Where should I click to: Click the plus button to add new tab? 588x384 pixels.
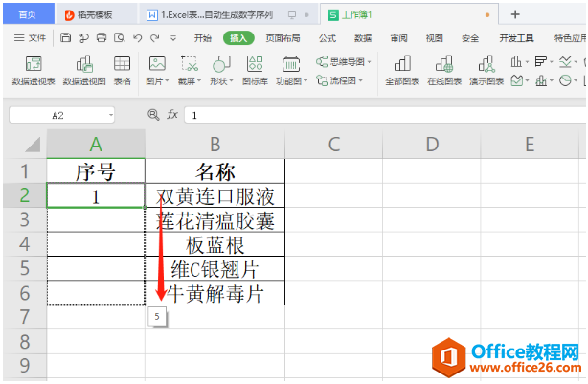click(x=514, y=14)
